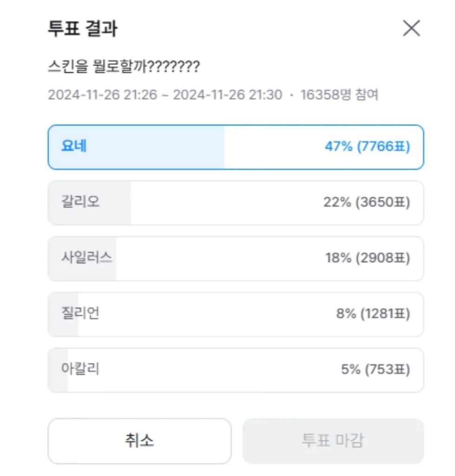
Task: Click the 18% (2908표) result label
Action: pyautogui.click(x=368, y=258)
